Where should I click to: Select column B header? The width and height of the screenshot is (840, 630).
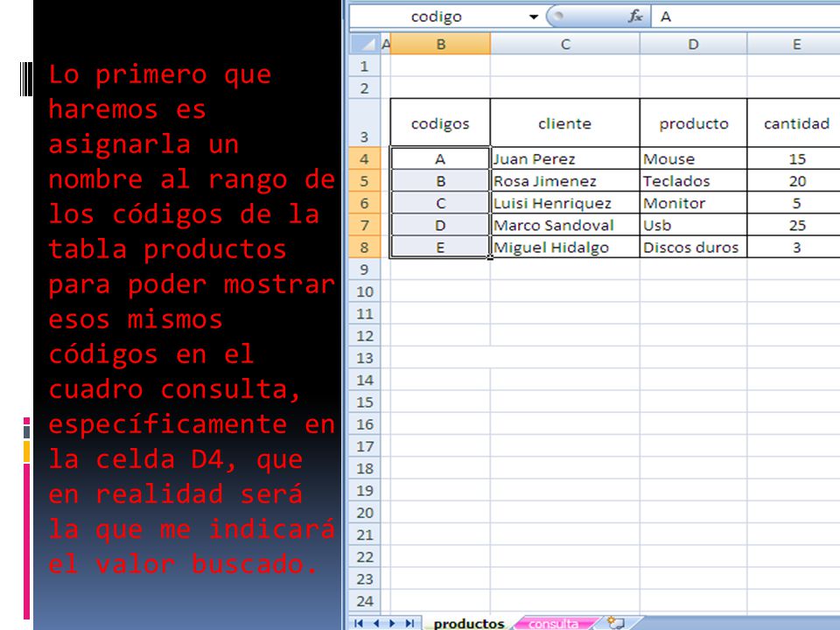point(440,44)
